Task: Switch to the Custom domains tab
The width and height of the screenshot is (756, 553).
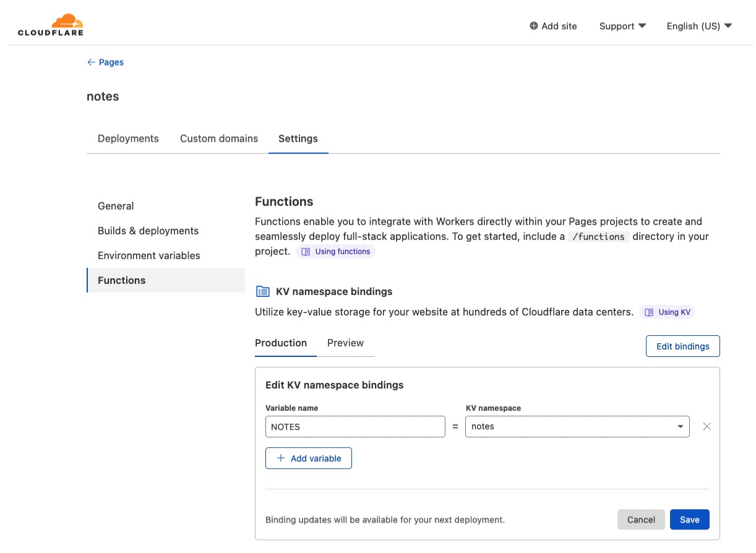Action: coord(219,139)
